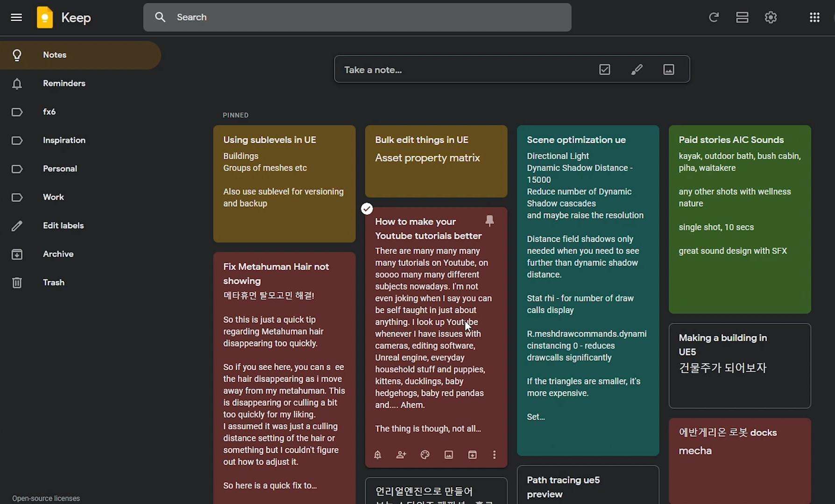Open the note titled docks with mecha

coord(740,461)
